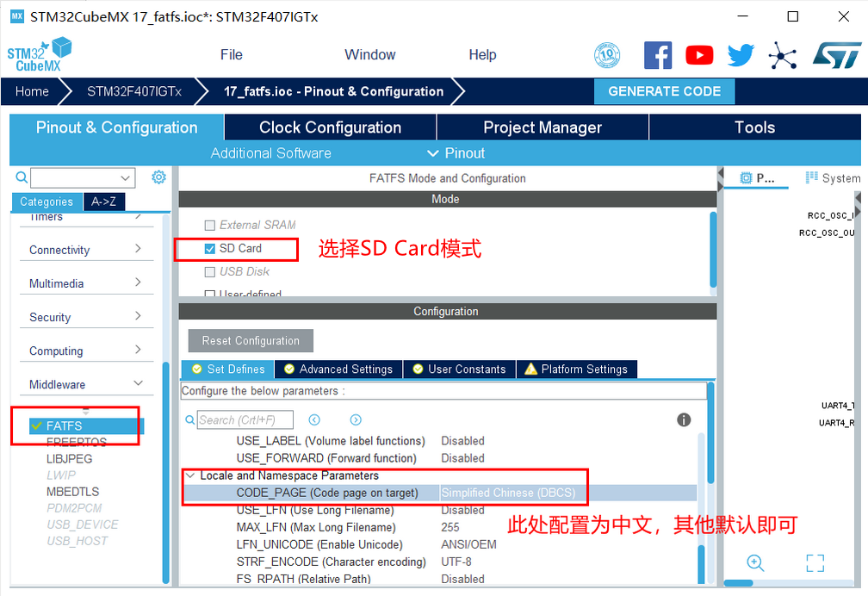Open the YouTube icon link

coord(699,55)
